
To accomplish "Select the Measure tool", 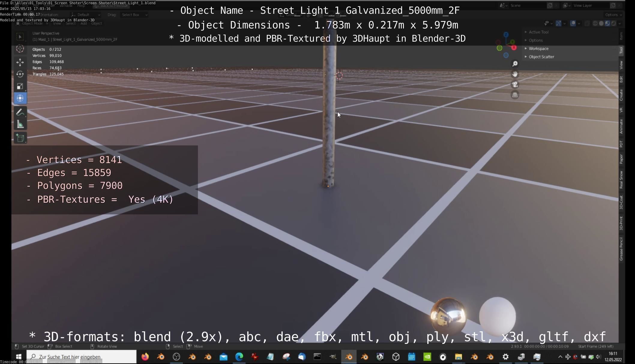I will click(x=20, y=124).
